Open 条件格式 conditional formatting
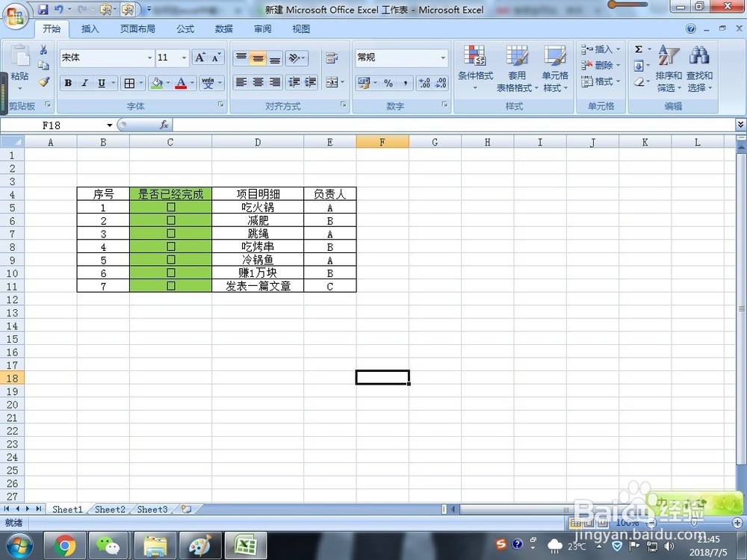This screenshot has height=560, width=747. [475, 68]
